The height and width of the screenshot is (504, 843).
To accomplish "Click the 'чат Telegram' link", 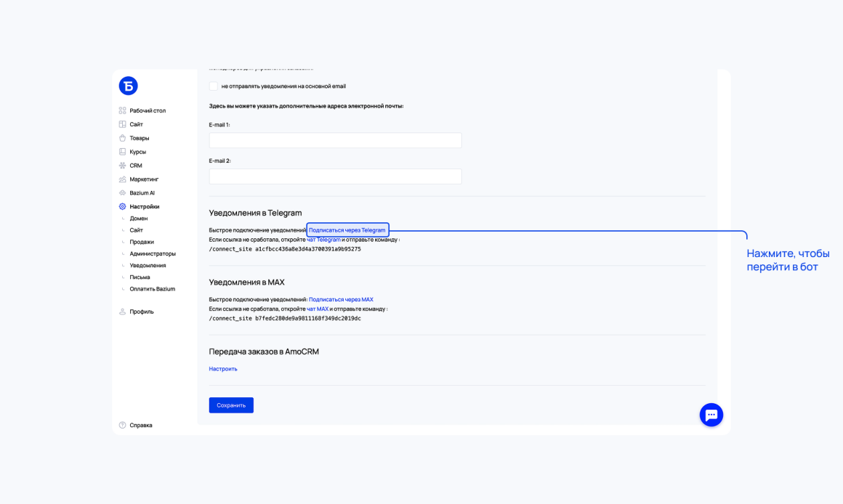I will click(x=323, y=240).
